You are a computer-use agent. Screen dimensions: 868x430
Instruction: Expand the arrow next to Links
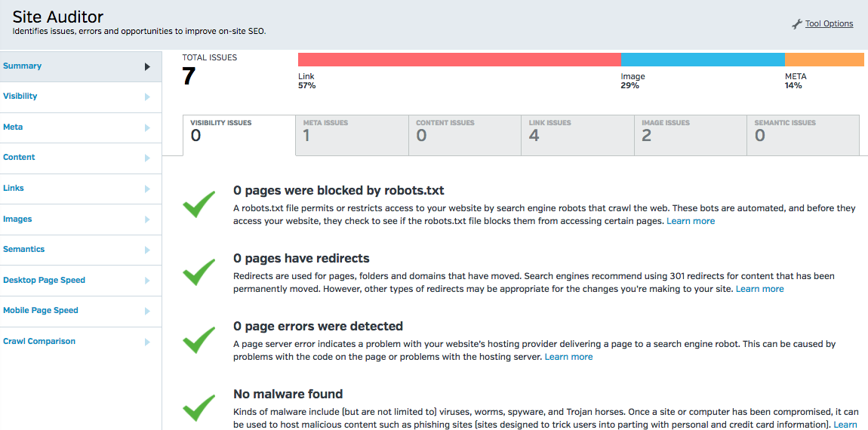click(147, 189)
